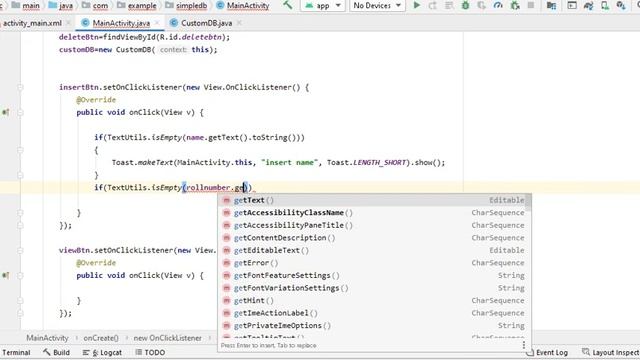Close the CustomDB.java tab
Screen dimensions: 640x360
[239, 23]
